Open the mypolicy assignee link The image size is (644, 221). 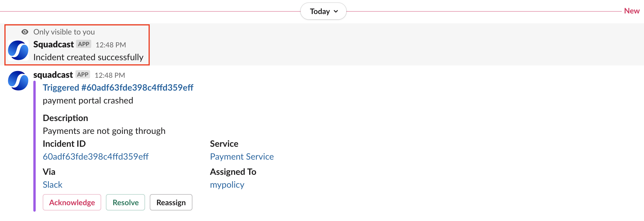pos(227,185)
